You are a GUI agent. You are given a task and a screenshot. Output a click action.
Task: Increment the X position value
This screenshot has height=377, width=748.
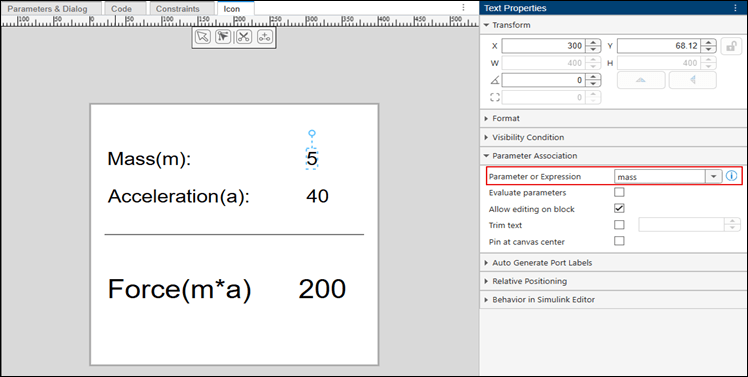[593, 42]
